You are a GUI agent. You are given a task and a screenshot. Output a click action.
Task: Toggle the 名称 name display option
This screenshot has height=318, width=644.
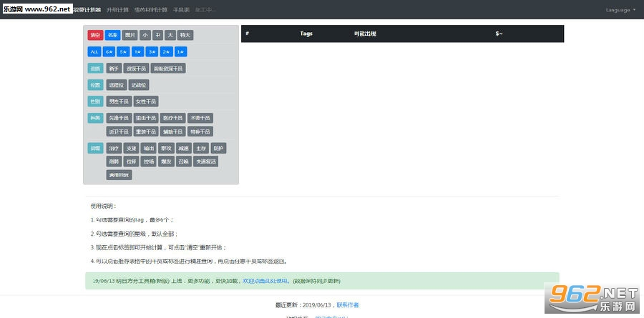[x=112, y=35]
